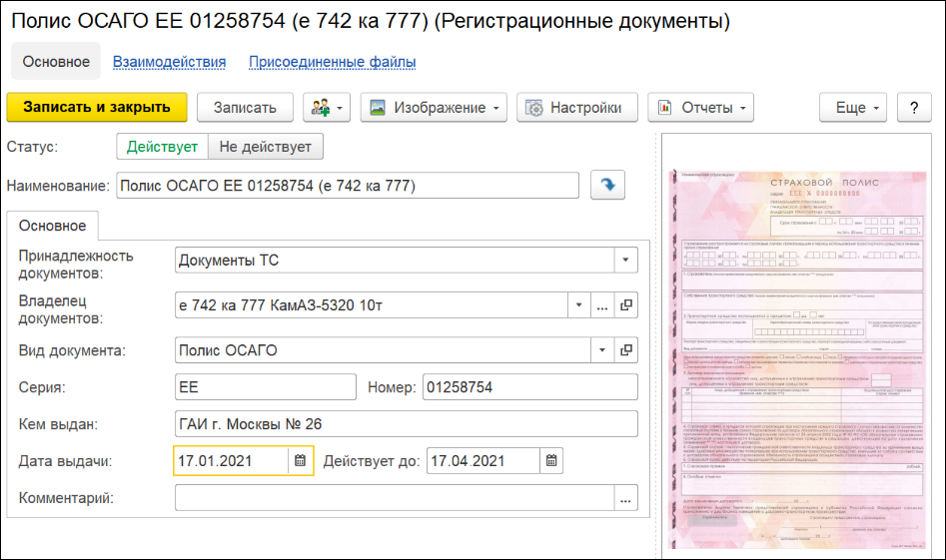This screenshot has width=946, height=560.
Task: Open the Изображение dropdown menu
Action: (x=434, y=108)
